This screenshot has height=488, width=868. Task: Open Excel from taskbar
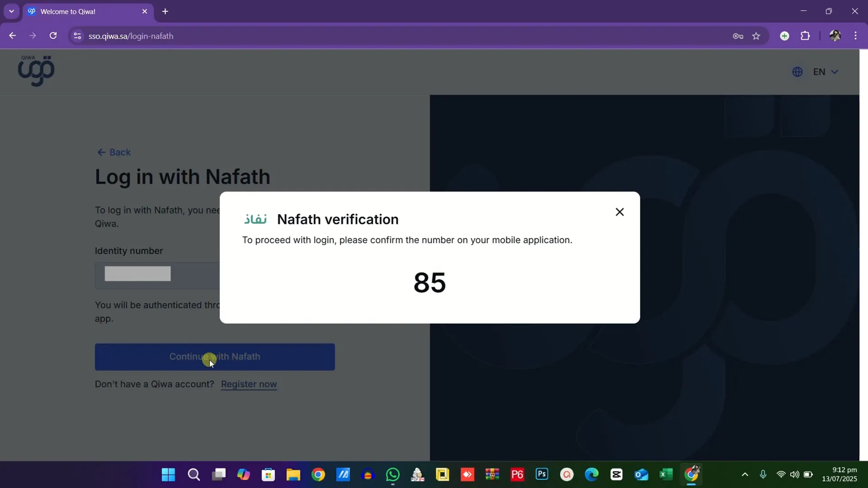pyautogui.click(x=666, y=474)
